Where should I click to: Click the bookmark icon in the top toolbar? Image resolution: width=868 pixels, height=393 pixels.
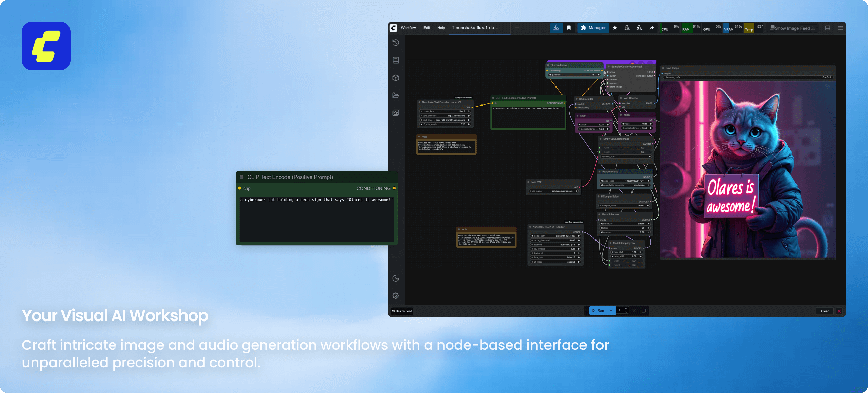point(569,28)
